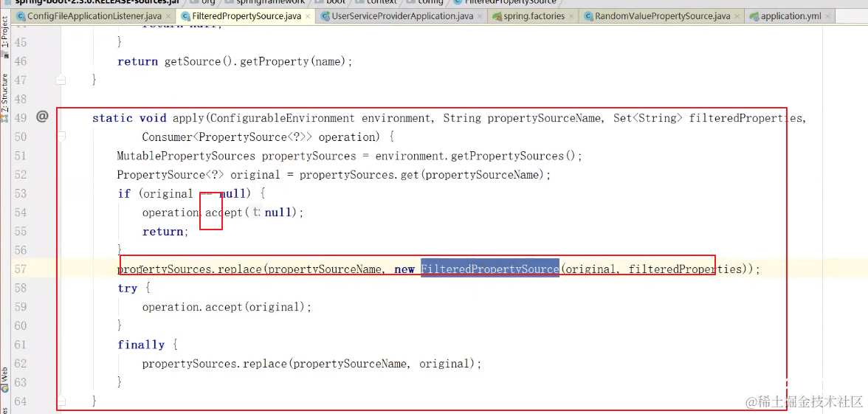Close the spring.factories tab
This screenshot has width=868, height=414.
[572, 16]
